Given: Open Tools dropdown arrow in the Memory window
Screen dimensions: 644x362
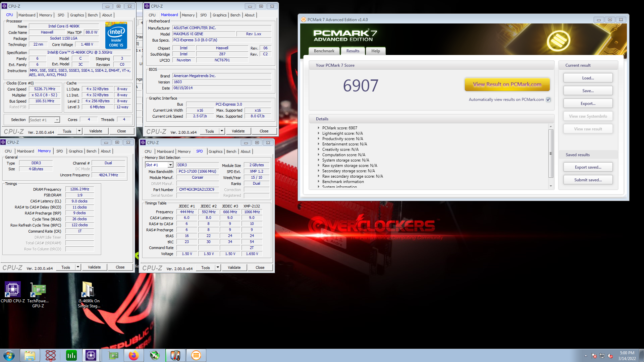Looking at the screenshot, I should pyautogui.click(x=78, y=267).
